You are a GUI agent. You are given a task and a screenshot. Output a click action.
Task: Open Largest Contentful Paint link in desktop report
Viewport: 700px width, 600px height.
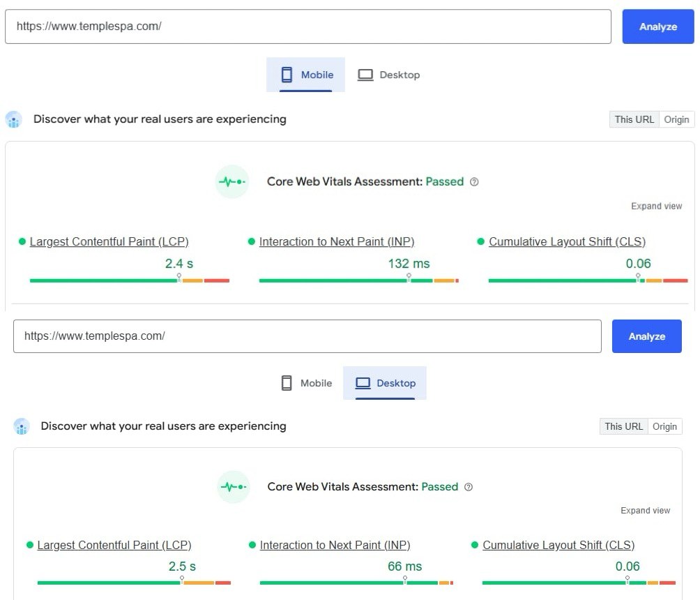pos(114,545)
